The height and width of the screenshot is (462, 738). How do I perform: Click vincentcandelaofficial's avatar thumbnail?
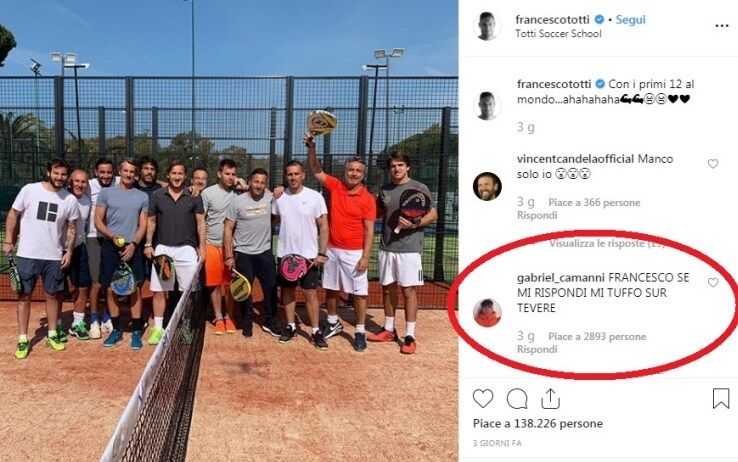(x=487, y=186)
